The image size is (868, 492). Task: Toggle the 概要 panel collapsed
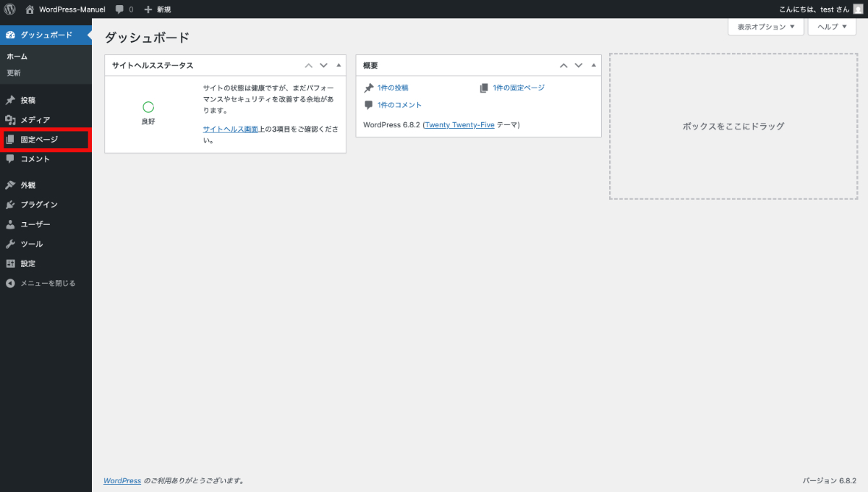[593, 64]
